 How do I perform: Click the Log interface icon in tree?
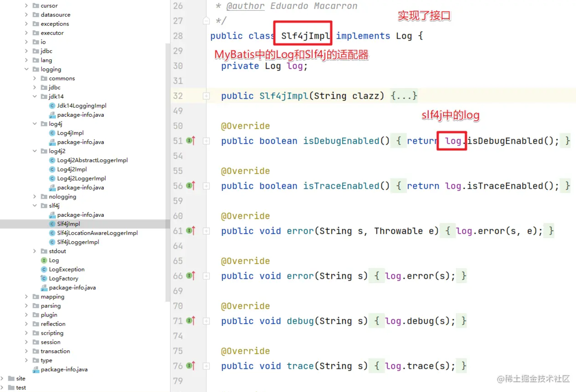pos(44,260)
